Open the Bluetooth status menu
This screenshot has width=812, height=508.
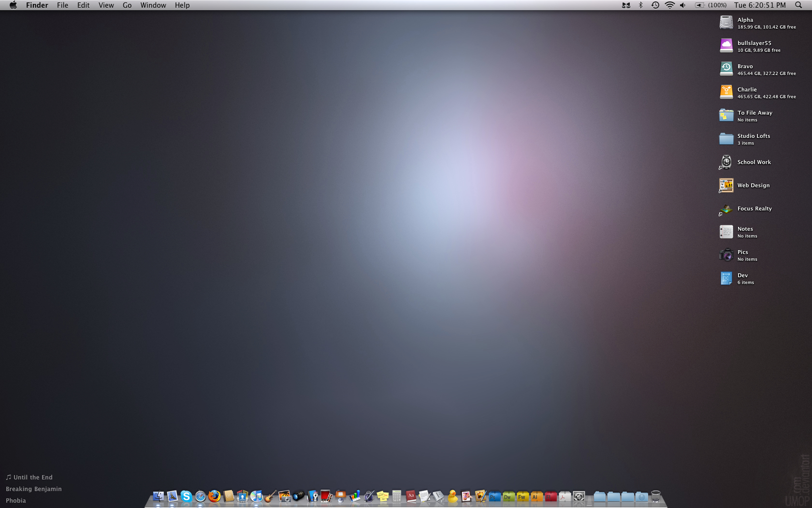[641, 5]
